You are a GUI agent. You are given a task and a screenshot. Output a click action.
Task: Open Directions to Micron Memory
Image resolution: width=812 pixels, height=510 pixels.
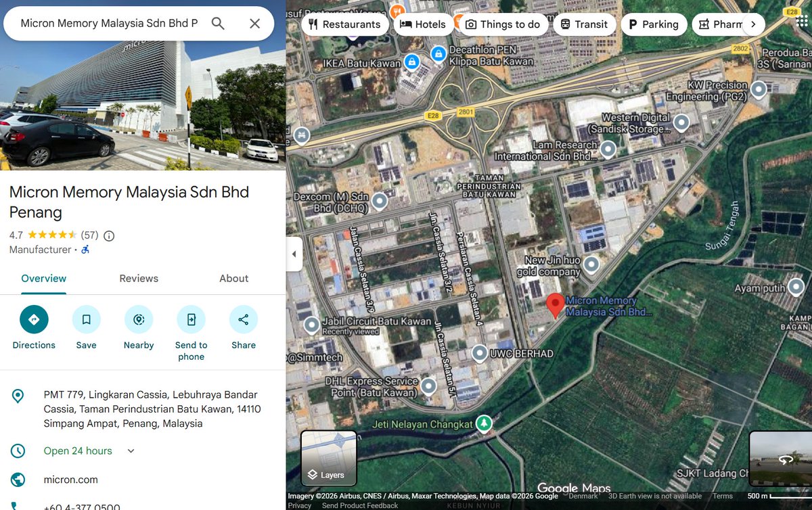34,319
